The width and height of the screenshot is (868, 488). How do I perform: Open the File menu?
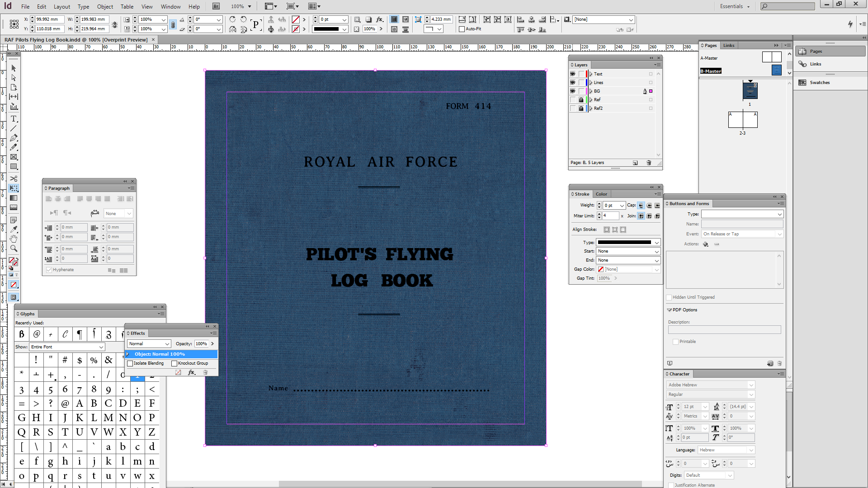pyautogui.click(x=25, y=6)
